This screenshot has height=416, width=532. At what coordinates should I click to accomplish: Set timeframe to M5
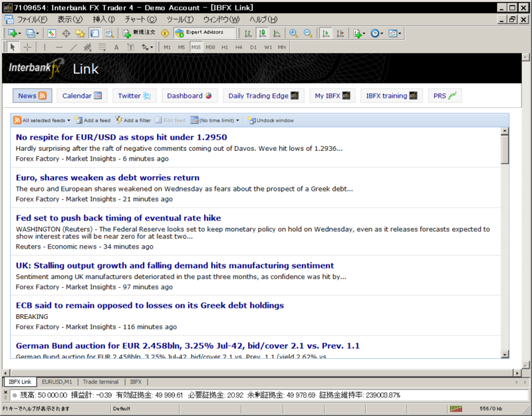tap(182, 47)
